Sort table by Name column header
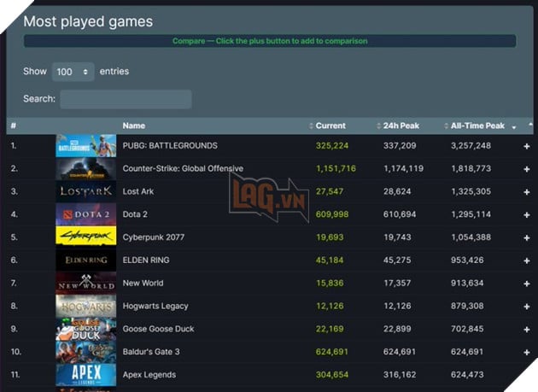Screen dimensions: 538x392 click(134, 126)
